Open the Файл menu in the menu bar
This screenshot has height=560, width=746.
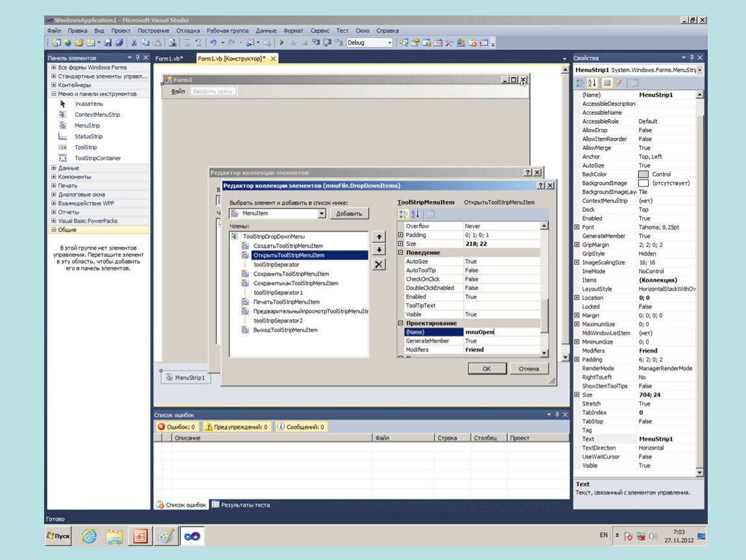54,30
